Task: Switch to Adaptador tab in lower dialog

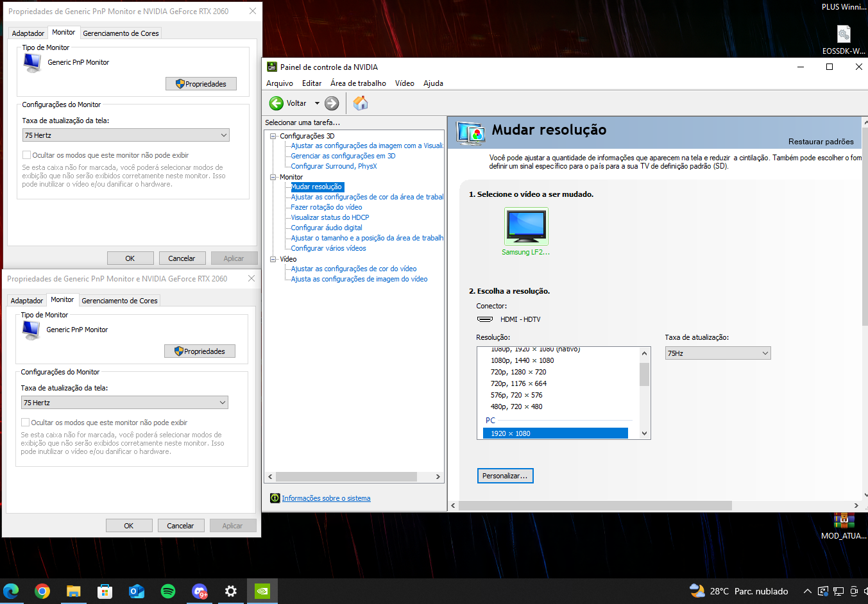Action: coord(27,301)
